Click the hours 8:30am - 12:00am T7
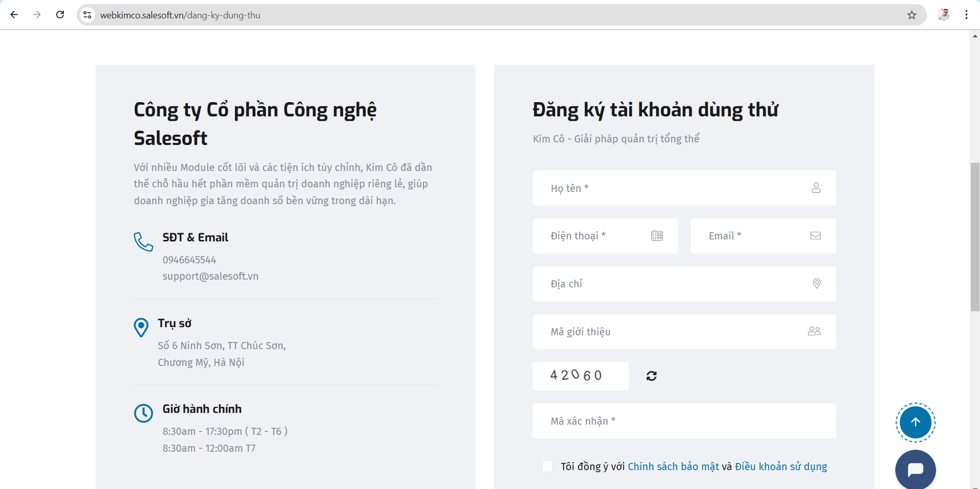 [209, 448]
